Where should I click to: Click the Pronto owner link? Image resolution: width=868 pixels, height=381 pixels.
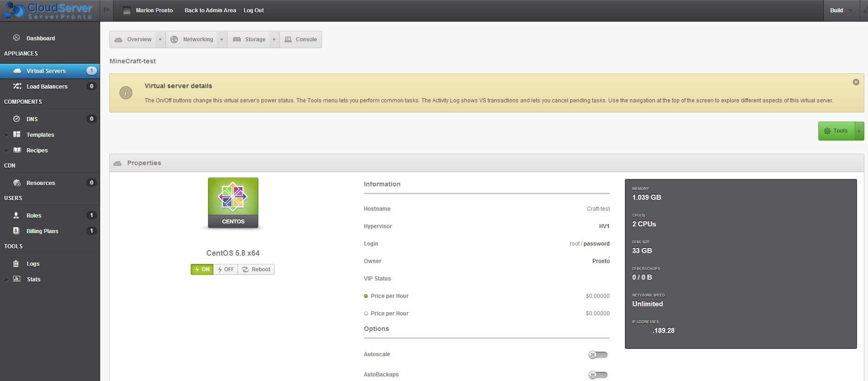click(601, 261)
